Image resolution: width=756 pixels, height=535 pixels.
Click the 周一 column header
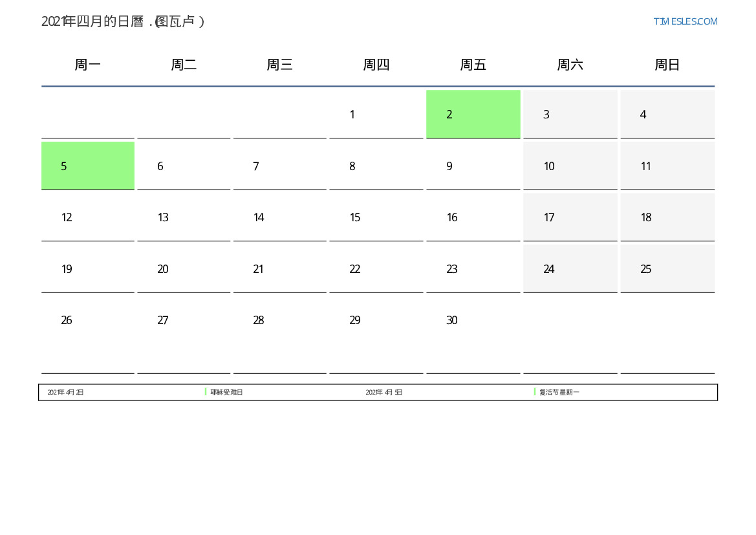(87, 65)
